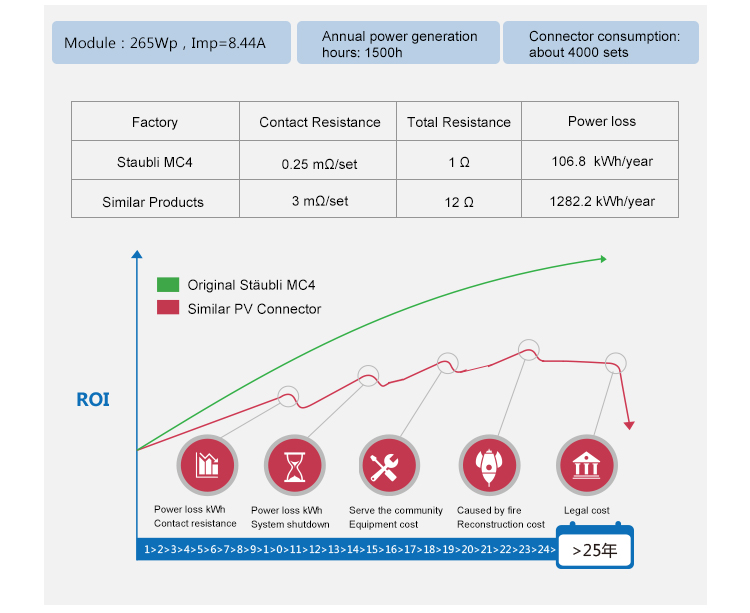This screenshot has height=613, width=750.
Task: Click the red Similar PV Connector swatch
Action: point(168,307)
